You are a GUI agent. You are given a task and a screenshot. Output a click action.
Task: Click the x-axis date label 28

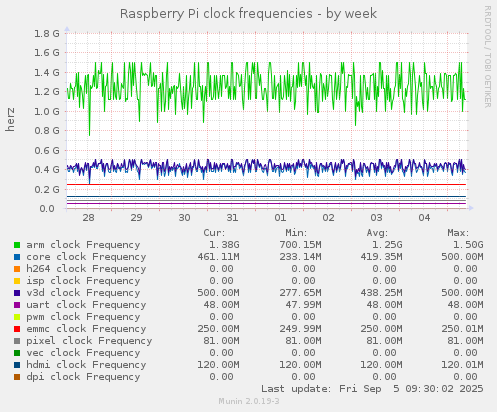click(x=88, y=218)
